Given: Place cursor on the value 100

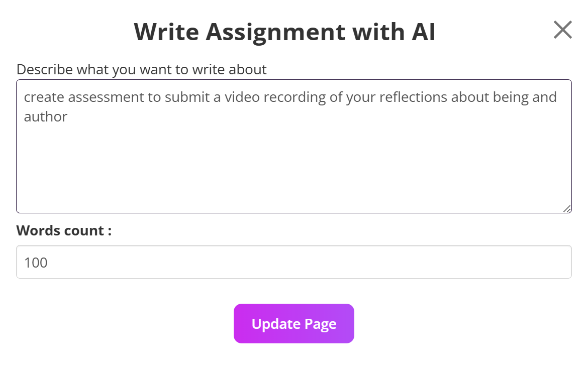Looking at the screenshot, I should 36,263.
